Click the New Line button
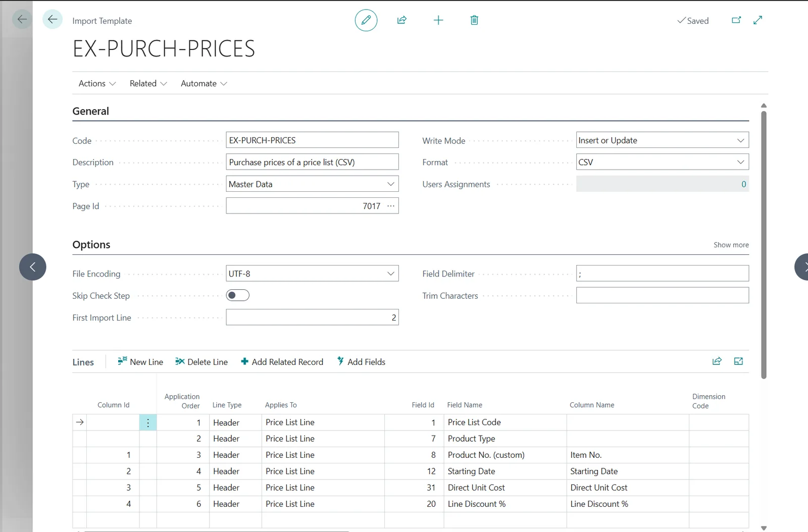 pyautogui.click(x=140, y=362)
